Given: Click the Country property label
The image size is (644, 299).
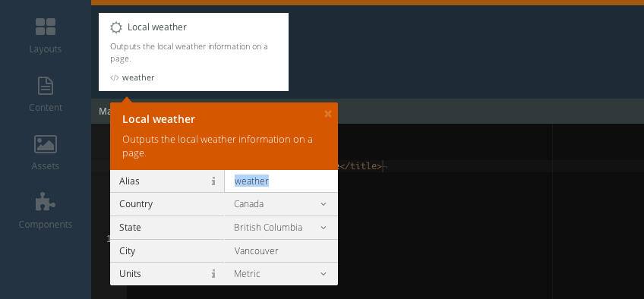Looking at the screenshot, I should pos(135,204).
